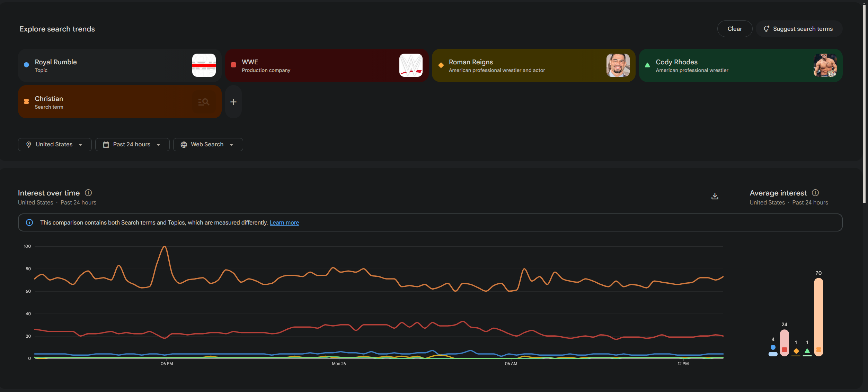The width and height of the screenshot is (868, 392).
Task: Click the Roman Reigns photo thumbnail
Action: click(x=618, y=65)
